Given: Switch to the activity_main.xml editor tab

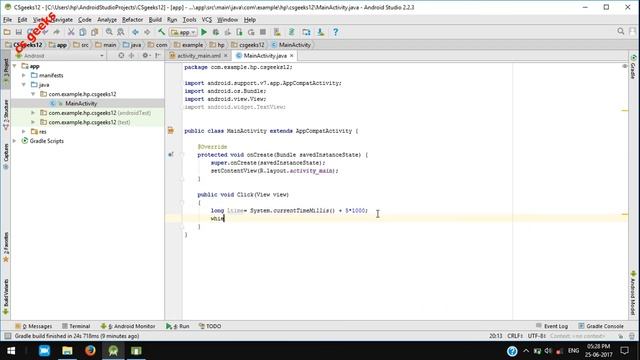Looking at the screenshot, I should 198,56.
